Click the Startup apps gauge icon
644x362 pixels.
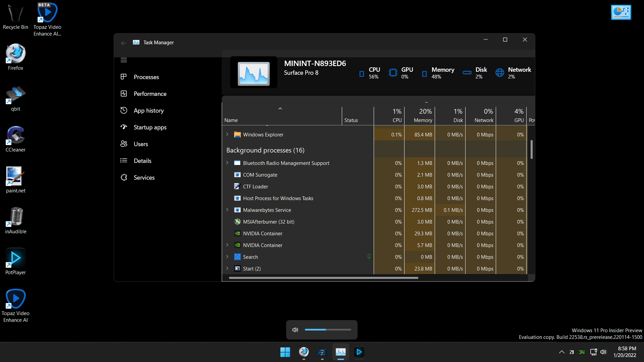click(124, 127)
